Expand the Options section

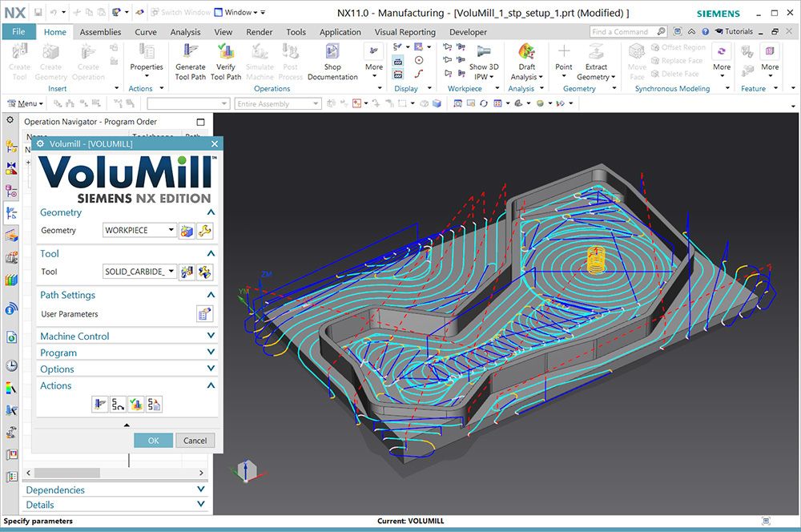coord(211,369)
